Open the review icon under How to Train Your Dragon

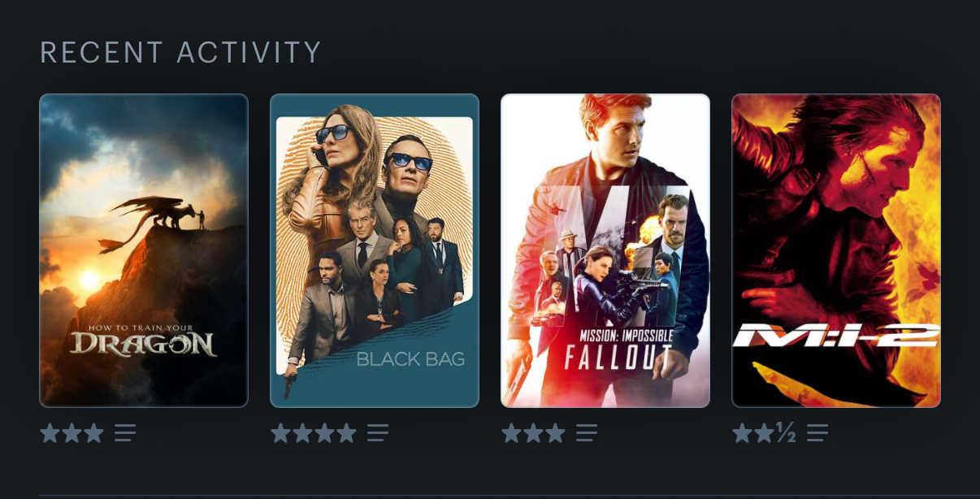click(125, 432)
